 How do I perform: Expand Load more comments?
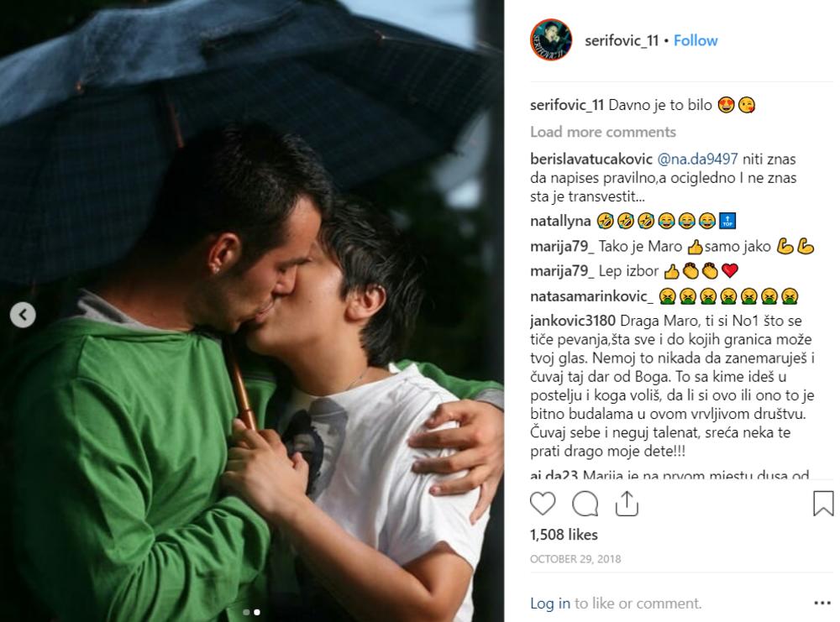(602, 132)
